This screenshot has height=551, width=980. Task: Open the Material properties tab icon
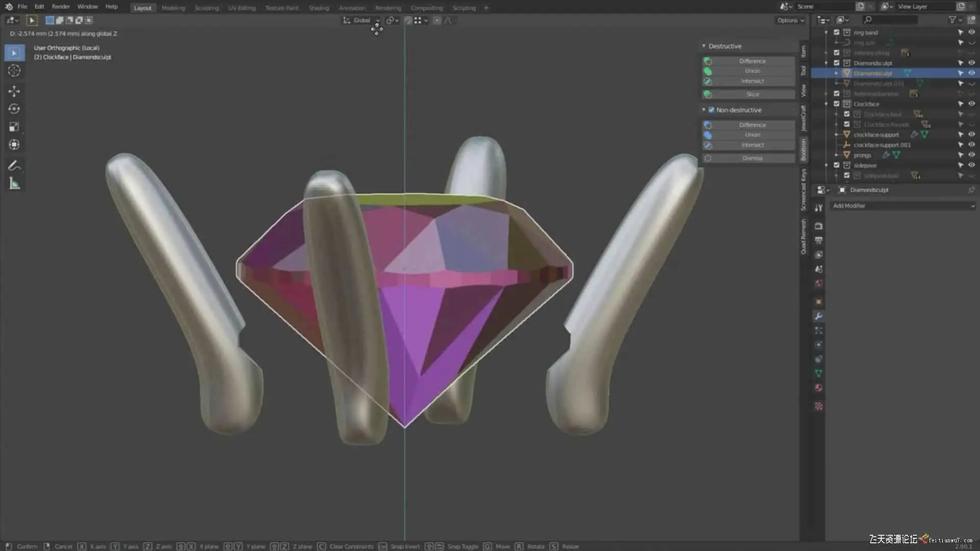tap(819, 388)
